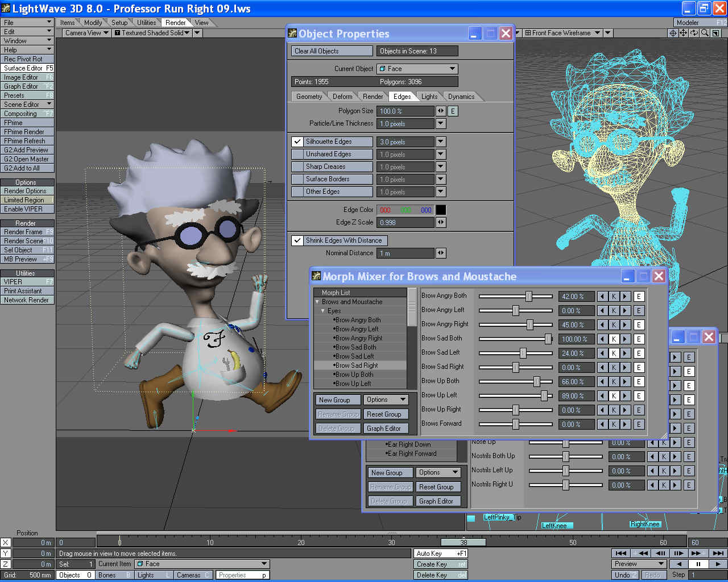Screen dimensions: 728x582
Task: Enable Unshared Edges checkbox
Action: point(297,155)
